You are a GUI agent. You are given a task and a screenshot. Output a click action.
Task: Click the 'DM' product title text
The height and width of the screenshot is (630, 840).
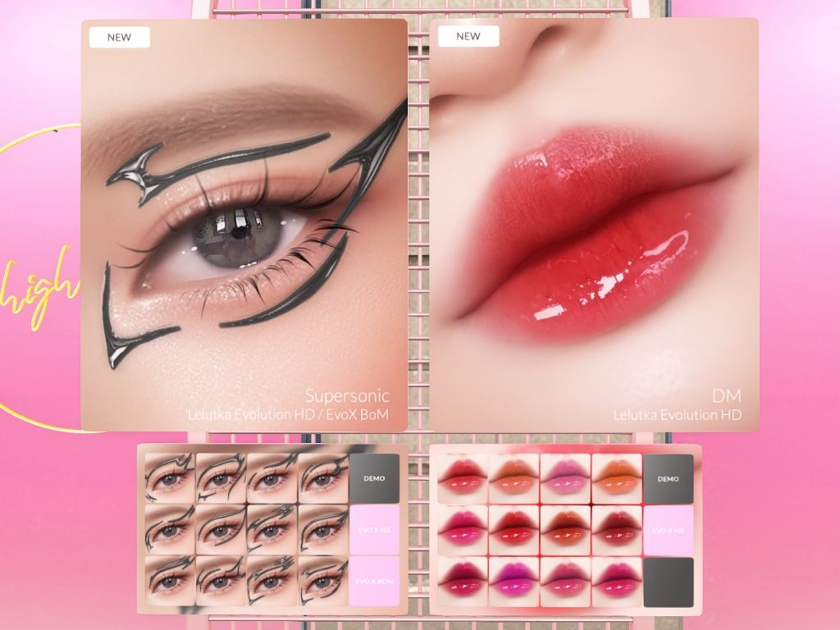tap(727, 396)
